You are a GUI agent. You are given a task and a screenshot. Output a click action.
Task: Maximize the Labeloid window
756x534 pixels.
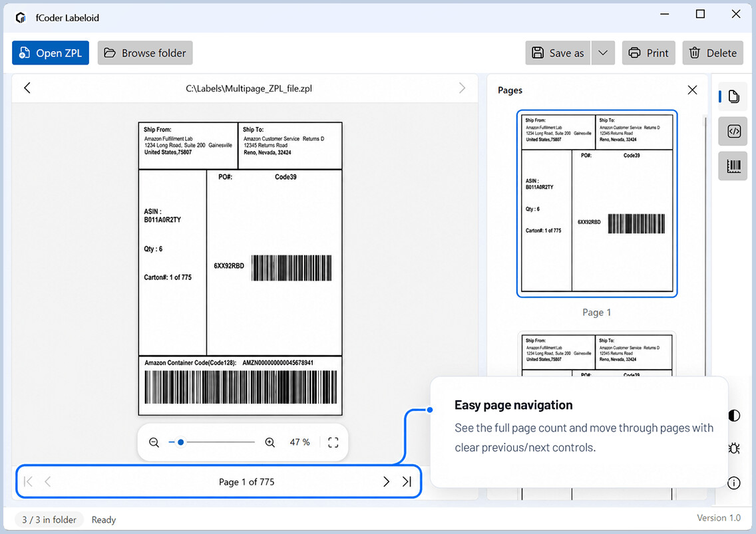coord(701,14)
